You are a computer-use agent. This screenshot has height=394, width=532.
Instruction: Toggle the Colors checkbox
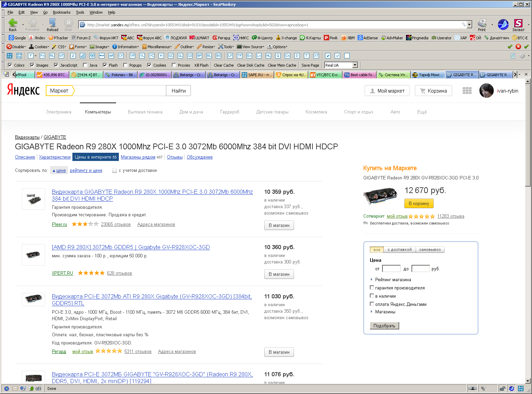pos(10,65)
